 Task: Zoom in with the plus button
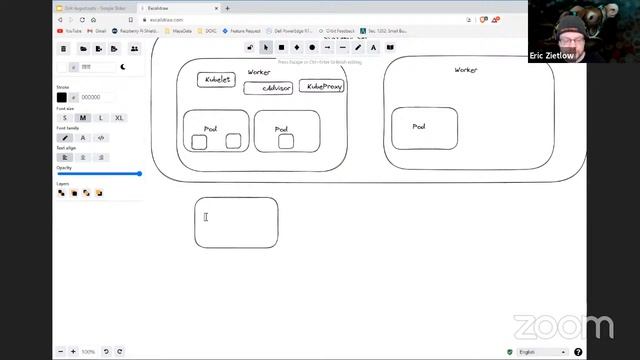tap(73, 351)
